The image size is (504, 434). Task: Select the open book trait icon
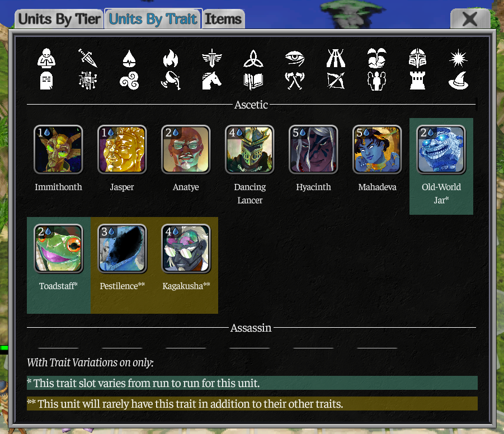[253, 81]
